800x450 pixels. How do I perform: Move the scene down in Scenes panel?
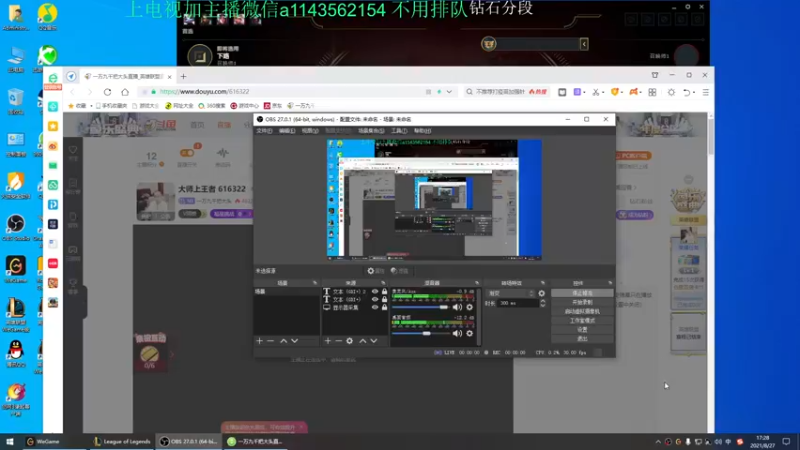294,340
